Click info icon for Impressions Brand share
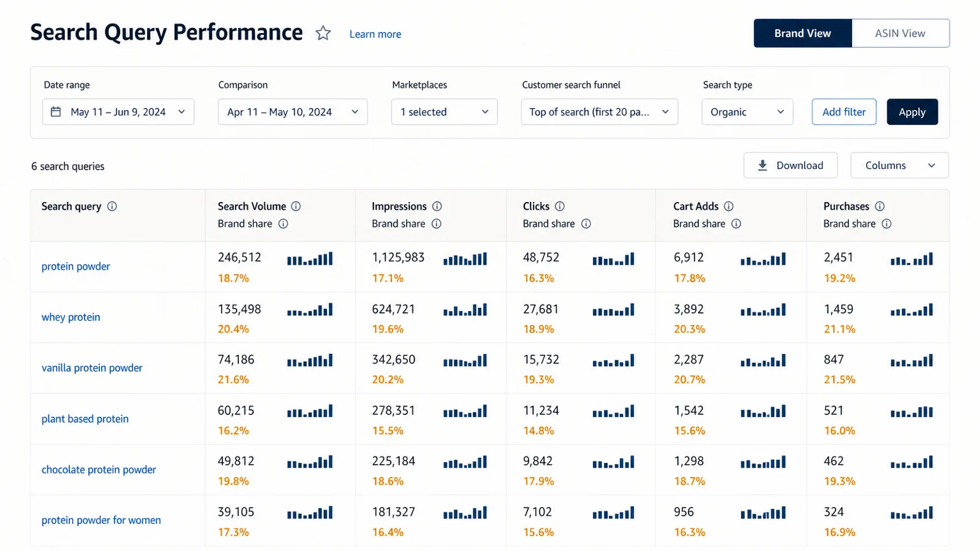980x551 pixels. 436,223
